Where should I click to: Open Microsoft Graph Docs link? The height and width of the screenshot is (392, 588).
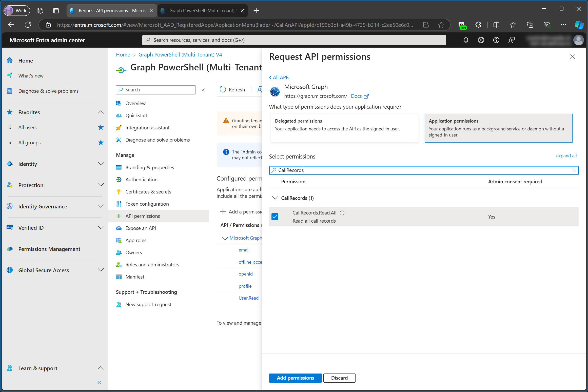[x=359, y=96]
